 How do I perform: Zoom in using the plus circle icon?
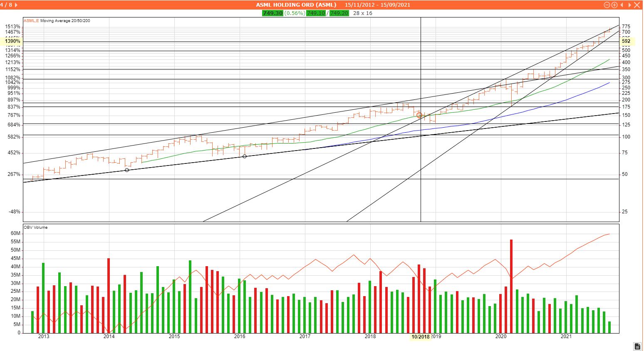[x=614, y=5]
